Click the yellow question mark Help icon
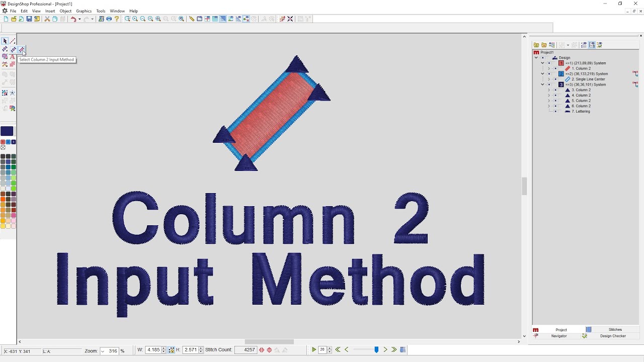 [x=117, y=19]
